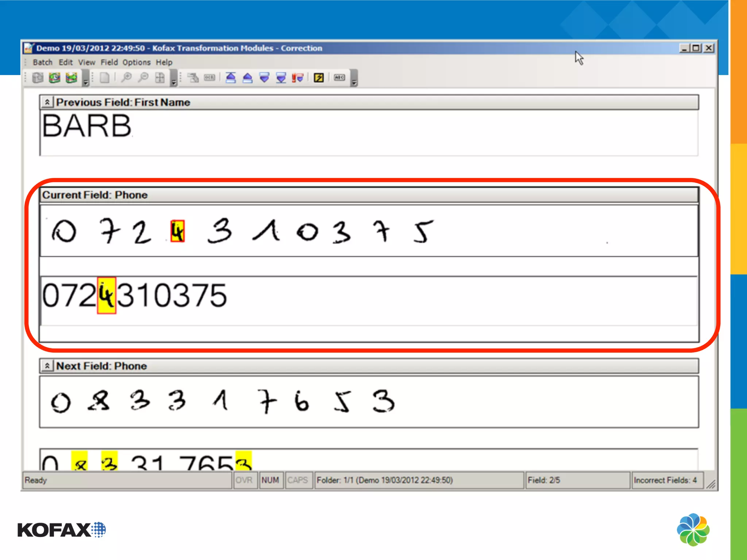Open the Batch menu
The height and width of the screenshot is (560, 747).
coord(43,62)
